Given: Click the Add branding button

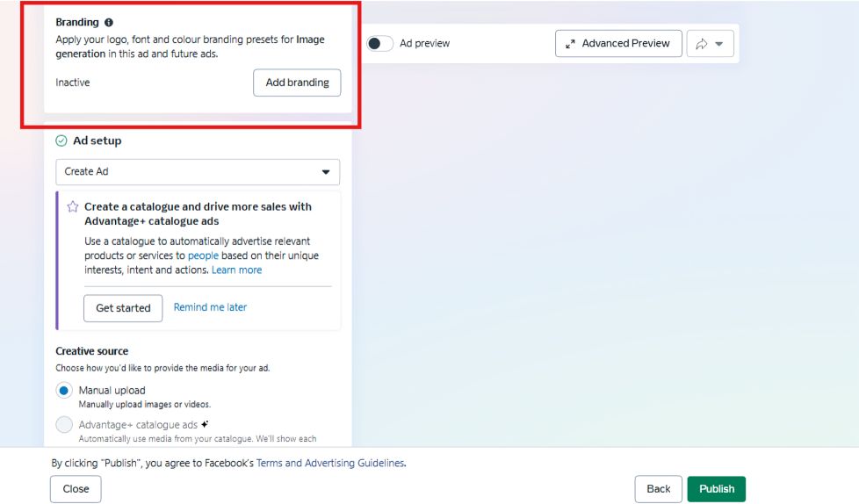Looking at the screenshot, I should click(297, 83).
